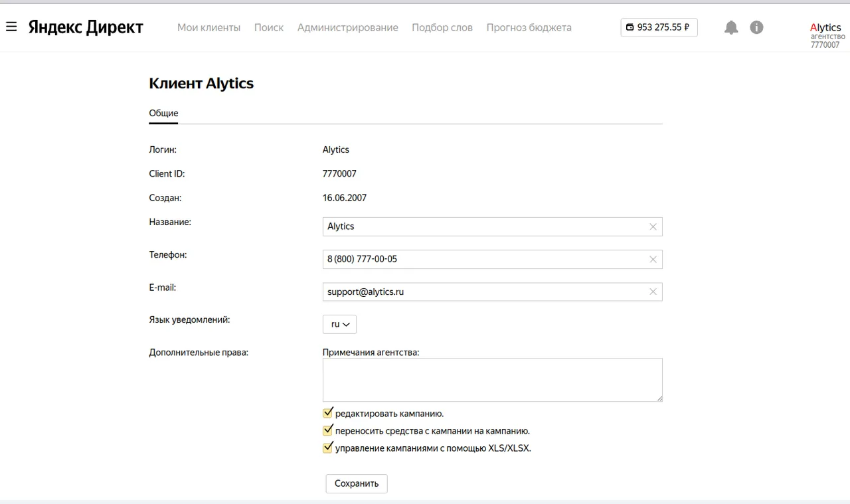Clear the E-mail field with X icon
The width and height of the screenshot is (850, 504).
click(x=653, y=292)
